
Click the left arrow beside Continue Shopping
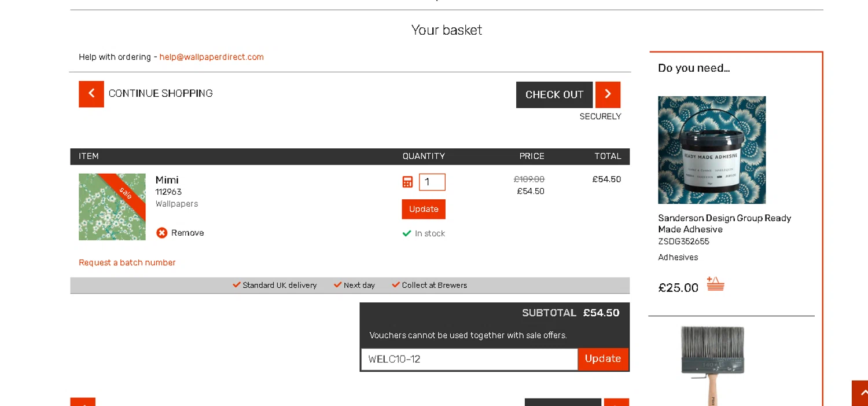pos(91,94)
